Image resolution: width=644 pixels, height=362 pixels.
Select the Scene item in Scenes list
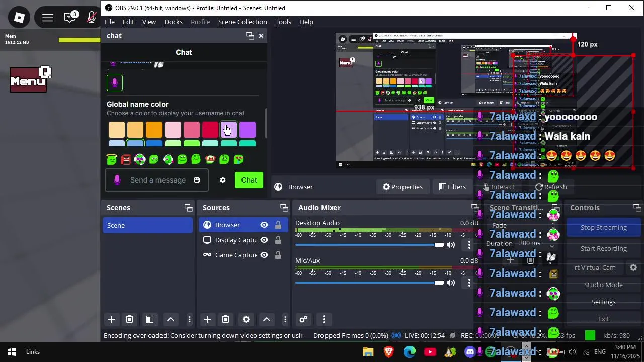click(147, 225)
